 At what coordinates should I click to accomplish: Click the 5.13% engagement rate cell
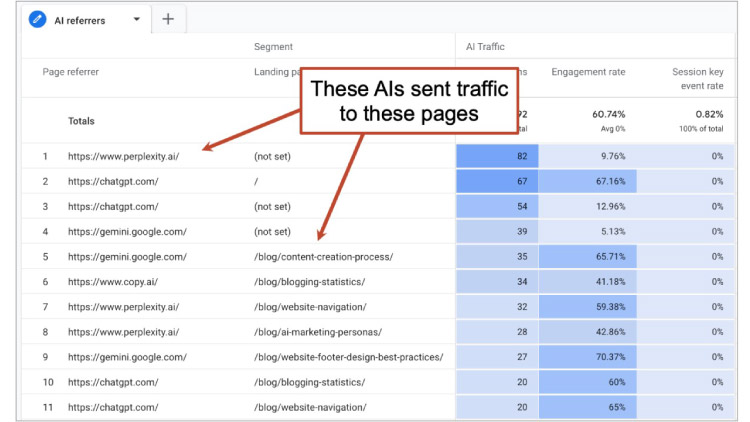click(587, 232)
